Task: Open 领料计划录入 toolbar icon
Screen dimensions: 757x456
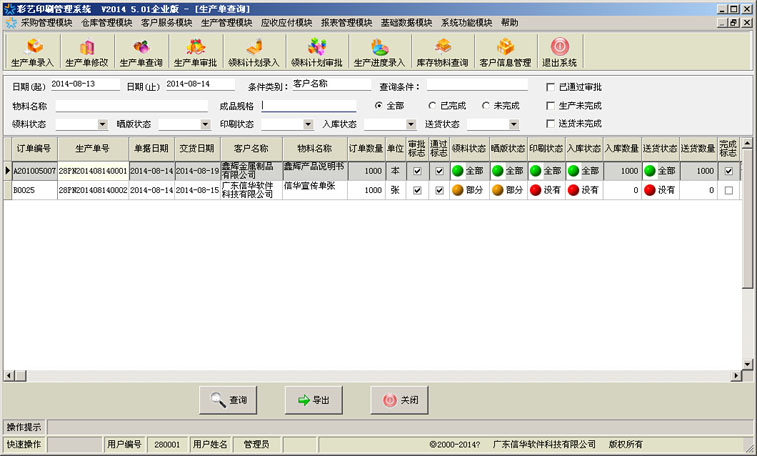Action: point(254,52)
